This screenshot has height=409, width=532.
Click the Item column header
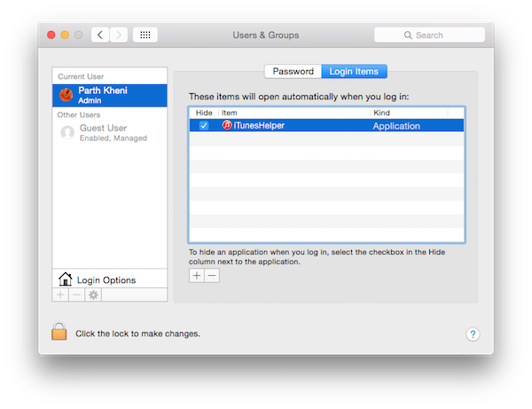(294, 113)
